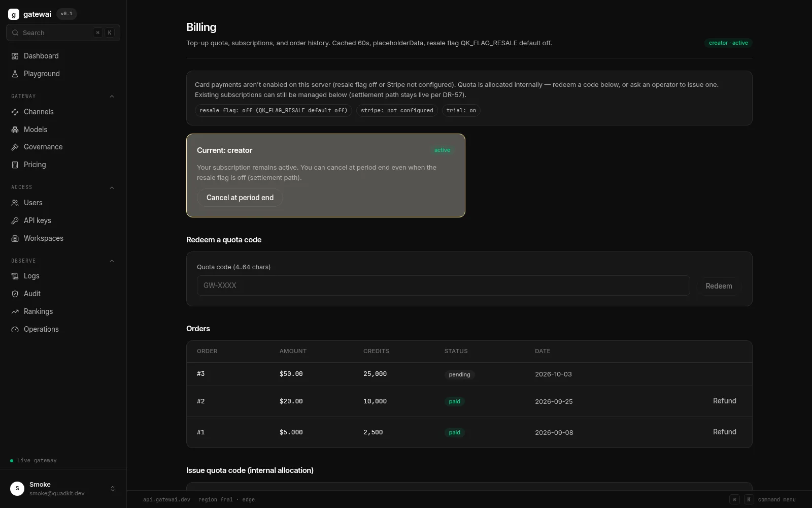Viewport: 812px width, 508px height.
Task: Focus the Quota code input field
Action: (x=443, y=285)
